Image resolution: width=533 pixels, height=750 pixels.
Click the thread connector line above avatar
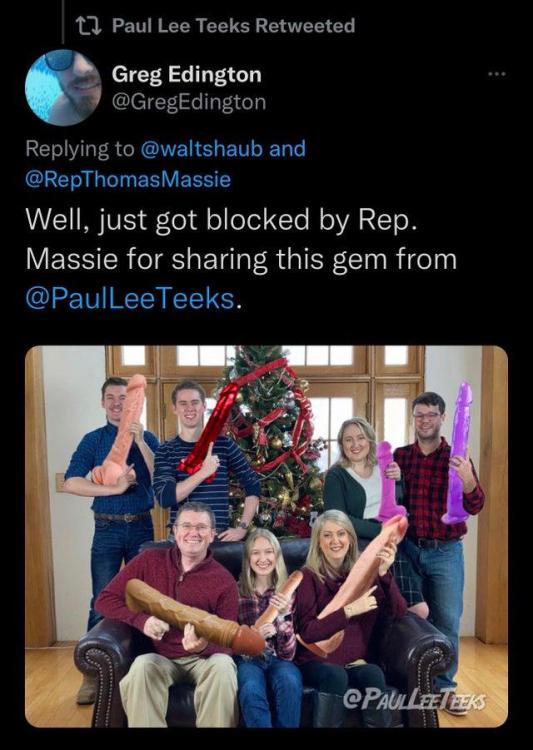point(63,22)
